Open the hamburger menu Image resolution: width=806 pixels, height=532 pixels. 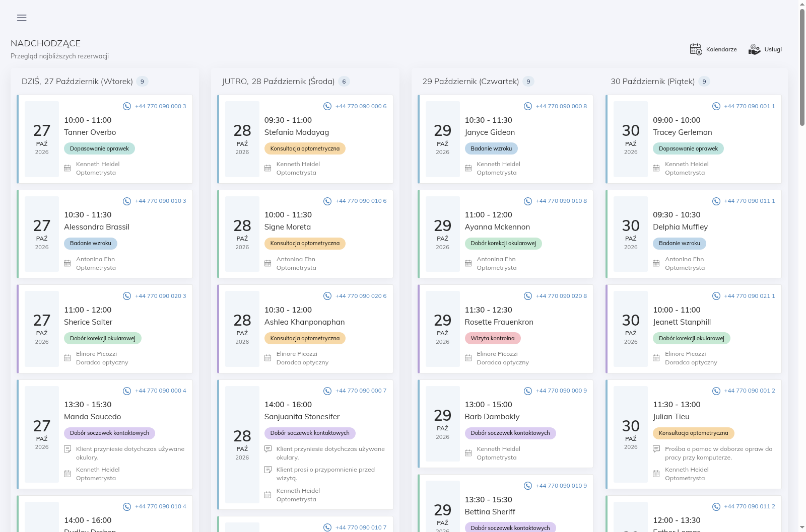click(22, 18)
